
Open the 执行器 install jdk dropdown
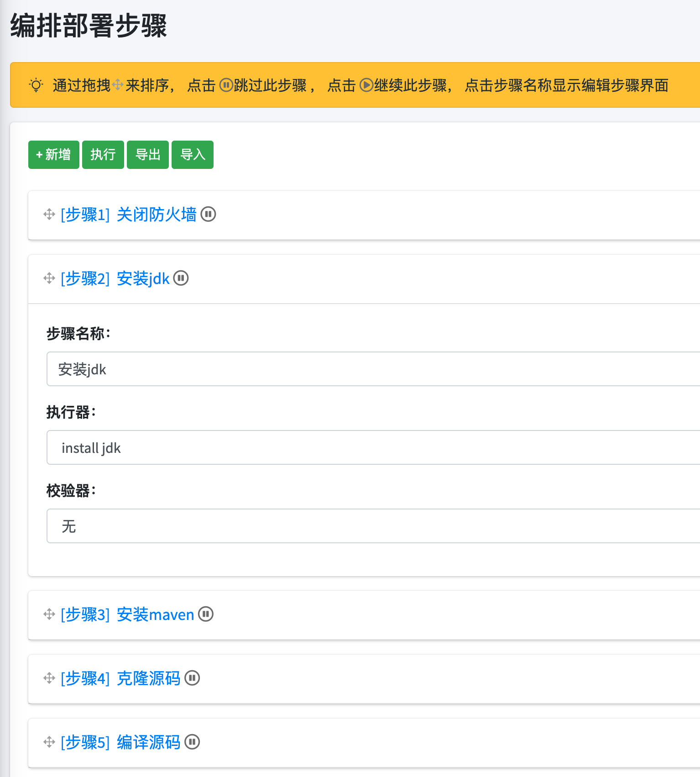373,447
